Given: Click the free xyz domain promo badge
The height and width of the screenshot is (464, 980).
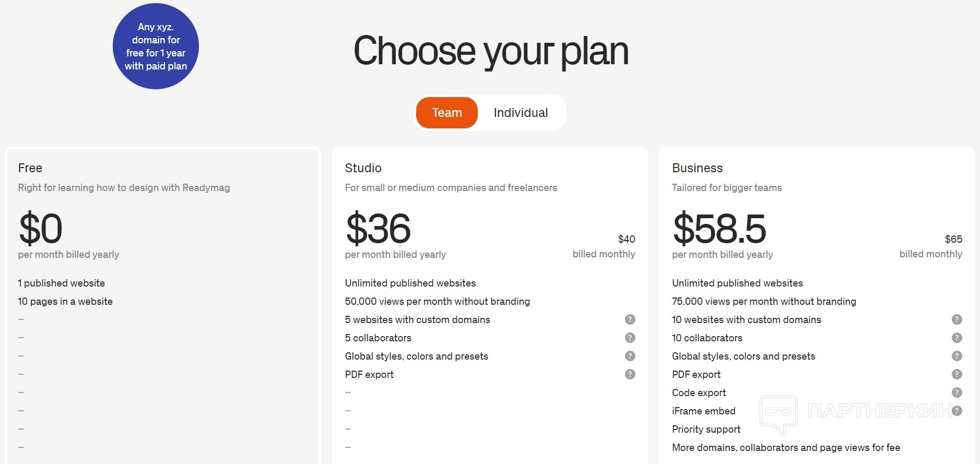Looking at the screenshot, I should (x=156, y=46).
